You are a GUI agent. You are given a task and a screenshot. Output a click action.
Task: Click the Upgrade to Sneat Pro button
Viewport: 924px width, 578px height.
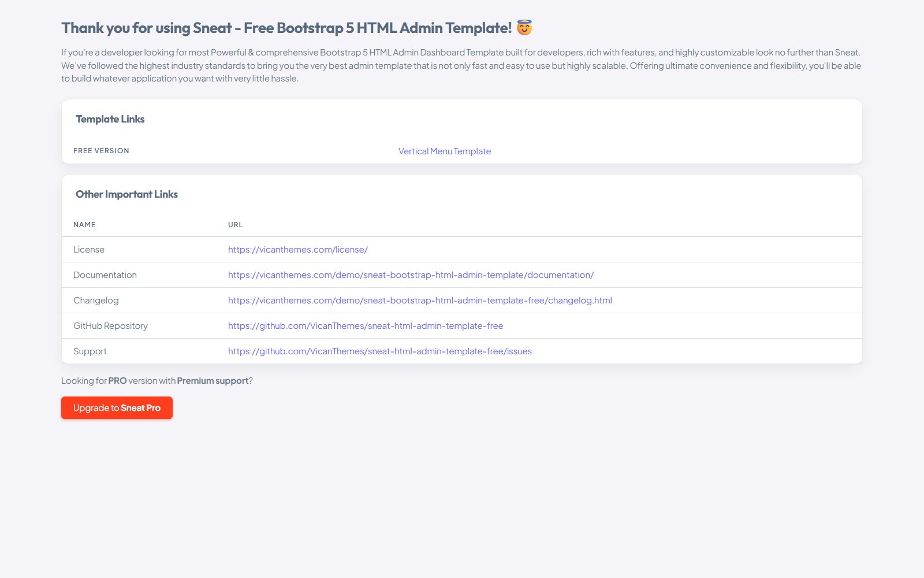(117, 408)
